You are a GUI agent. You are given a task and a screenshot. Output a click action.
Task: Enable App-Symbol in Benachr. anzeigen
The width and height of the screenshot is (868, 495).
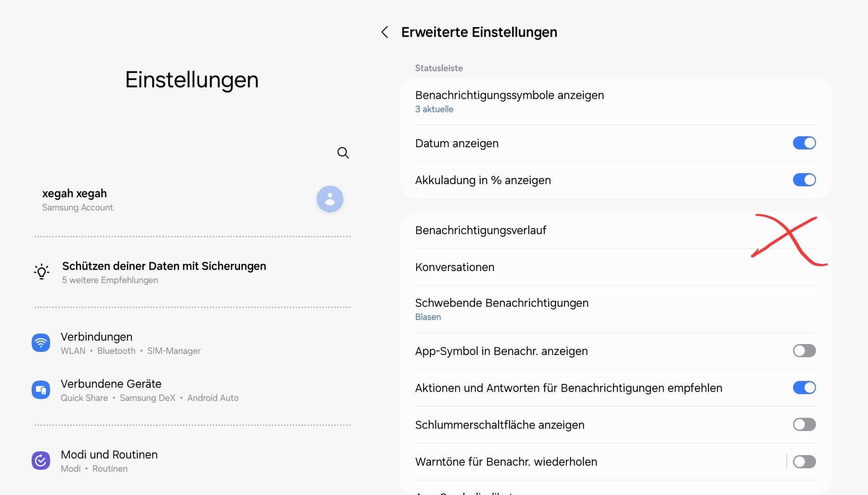pyautogui.click(x=804, y=351)
